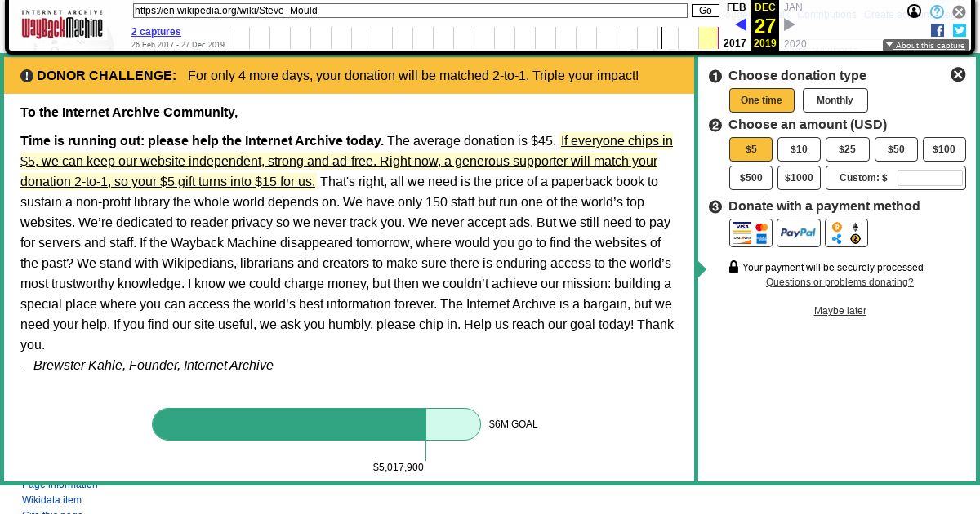Pay with PayPal
The image size is (980, 514).
(798, 233)
